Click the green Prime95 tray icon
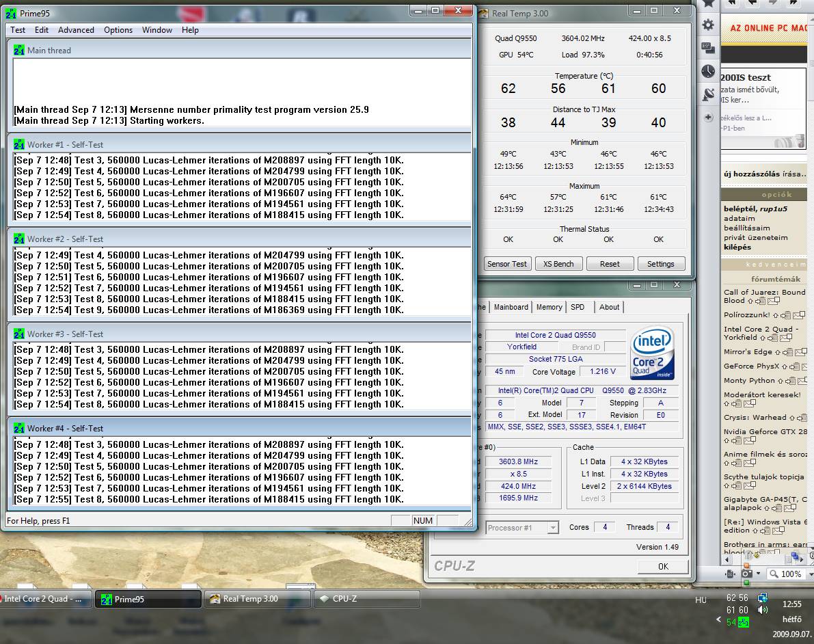This screenshot has height=644, width=814. pos(744,622)
